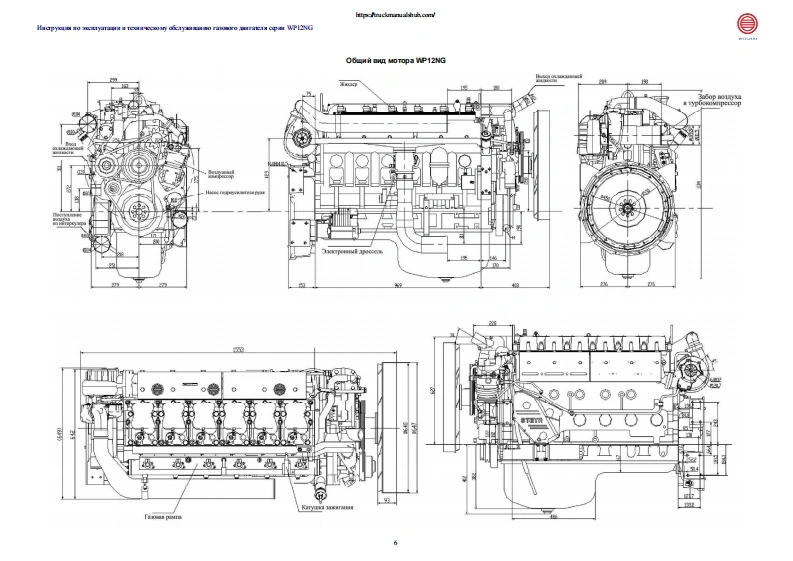Click the 'Общий вид мотора WP12NG' title
This screenshot has width=793, height=561.
[395, 61]
